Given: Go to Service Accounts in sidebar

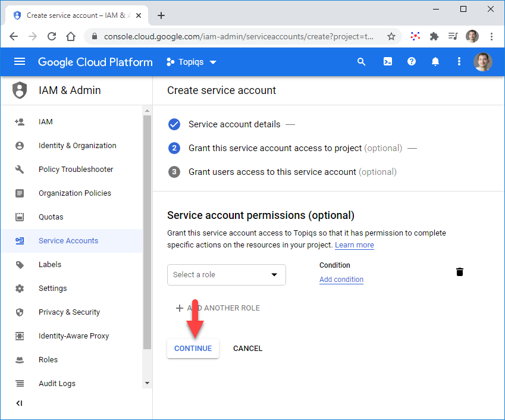Looking at the screenshot, I should coord(68,241).
